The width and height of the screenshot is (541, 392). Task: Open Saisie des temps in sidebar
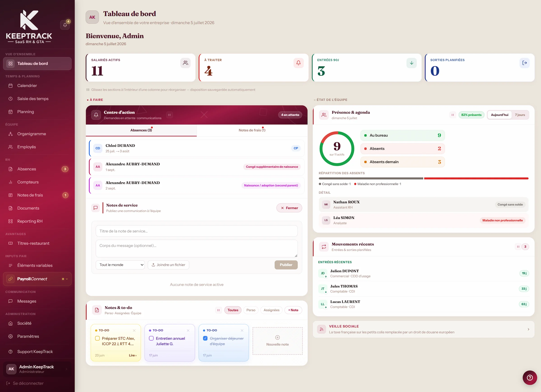tap(37, 99)
